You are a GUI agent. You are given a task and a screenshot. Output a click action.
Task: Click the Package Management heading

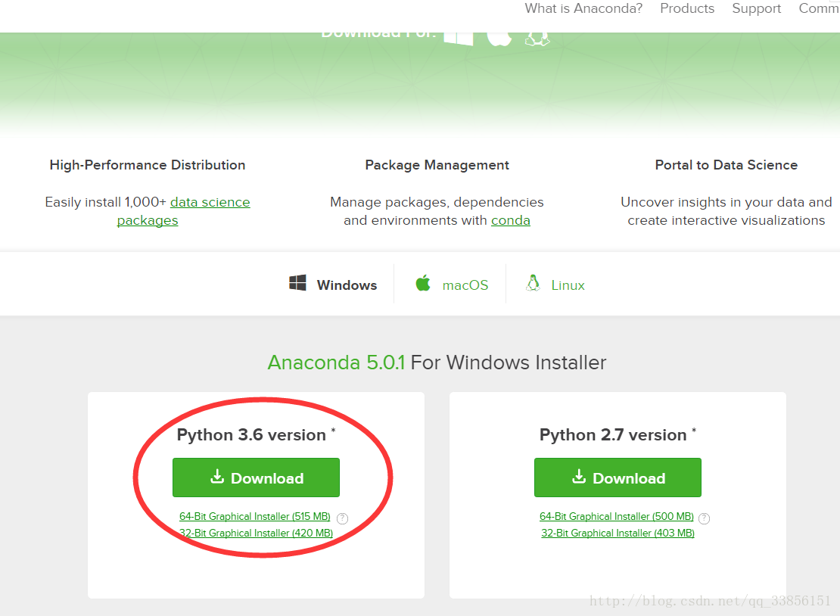pyautogui.click(x=437, y=165)
